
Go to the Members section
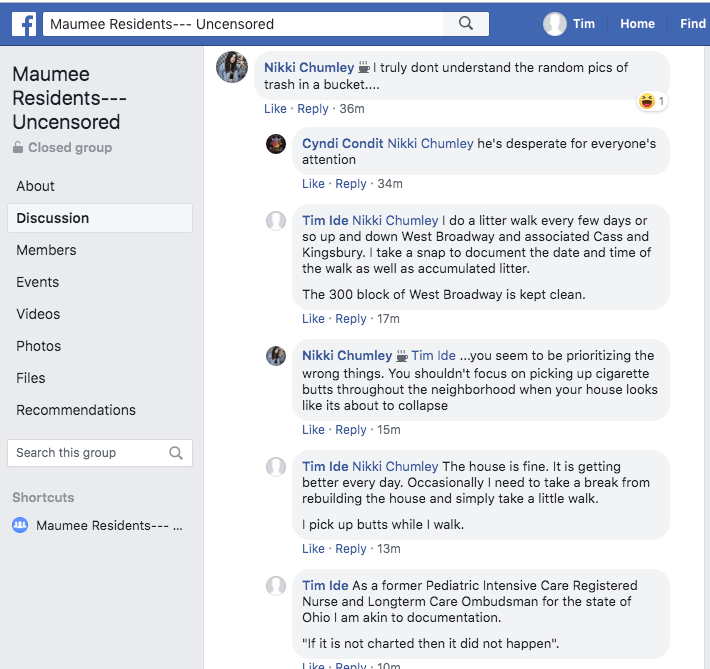46,250
